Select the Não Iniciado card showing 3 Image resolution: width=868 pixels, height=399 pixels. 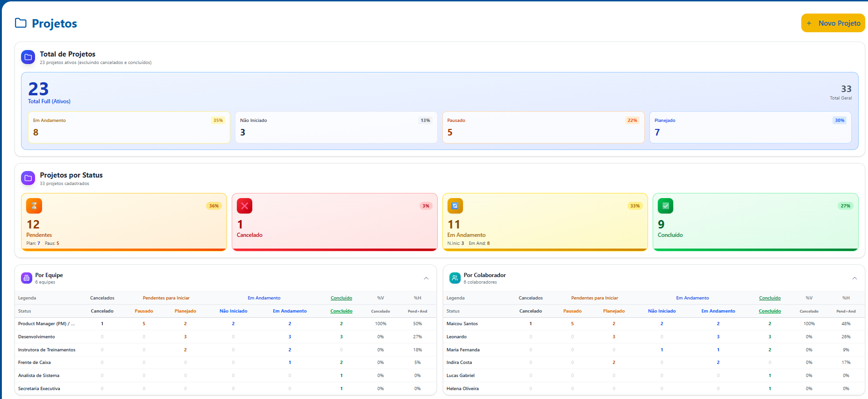(x=336, y=127)
